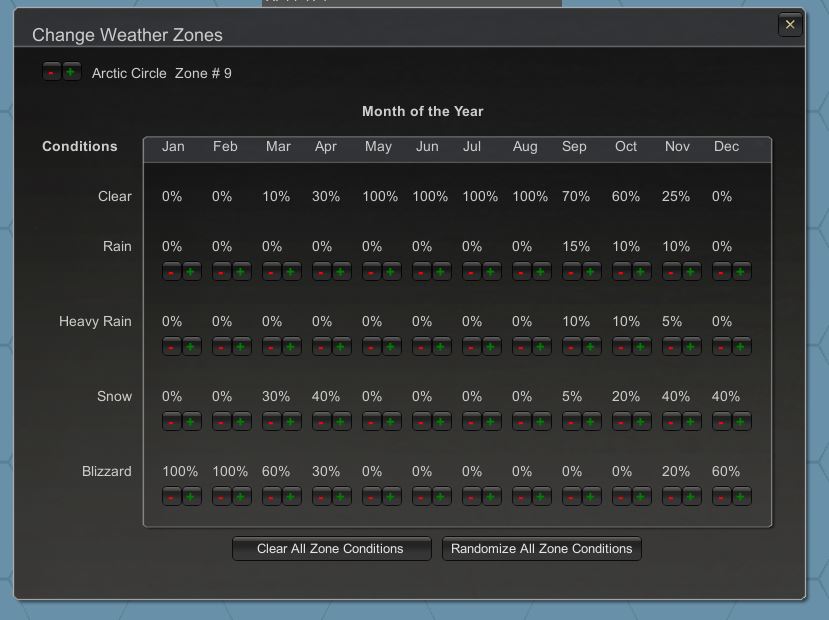829x620 pixels.
Task: Click the Clear 25% value for November
Action: tap(676, 197)
